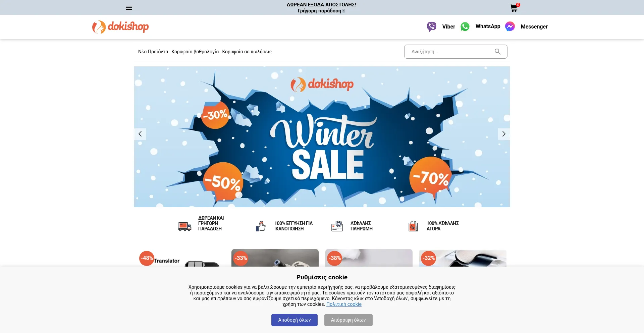Click the safe shopping bag icon
The image size is (644, 333).
413,226
